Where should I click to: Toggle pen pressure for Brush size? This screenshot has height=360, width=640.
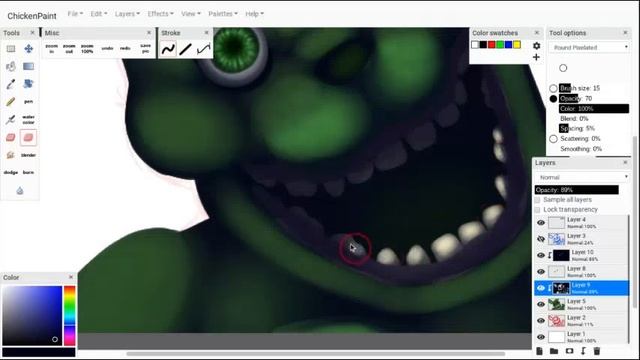(553, 88)
